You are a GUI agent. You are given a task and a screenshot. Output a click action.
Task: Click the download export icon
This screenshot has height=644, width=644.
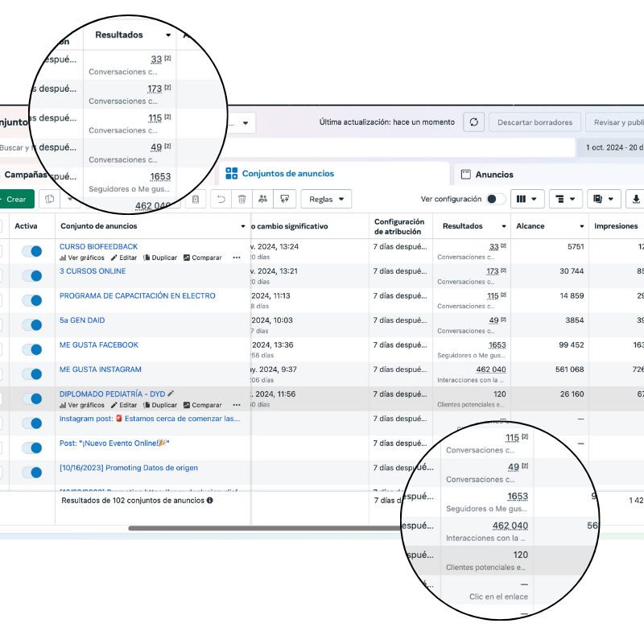[x=636, y=199]
